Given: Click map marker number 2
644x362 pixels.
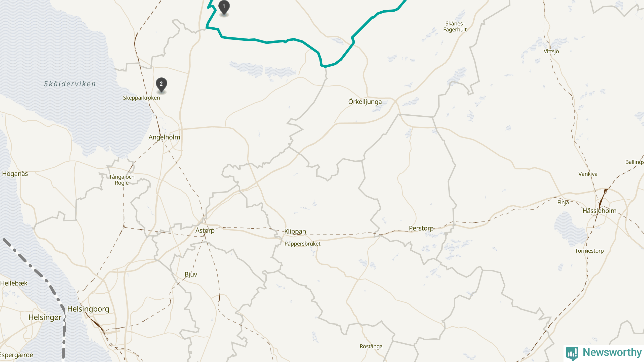Looking at the screenshot, I should [x=161, y=85].
